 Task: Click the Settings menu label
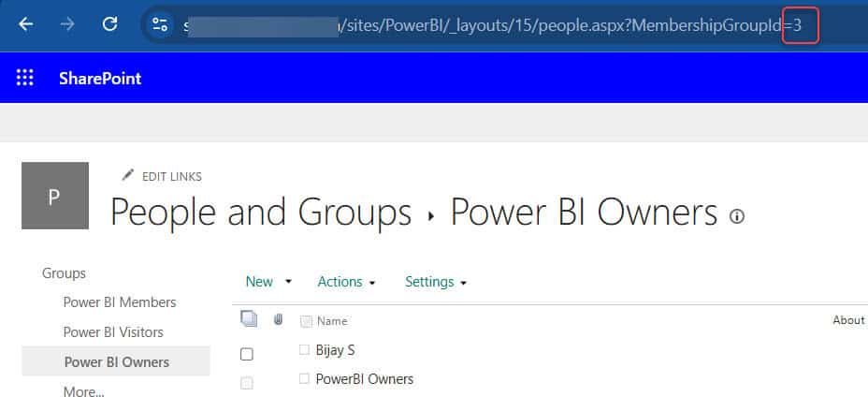point(429,282)
